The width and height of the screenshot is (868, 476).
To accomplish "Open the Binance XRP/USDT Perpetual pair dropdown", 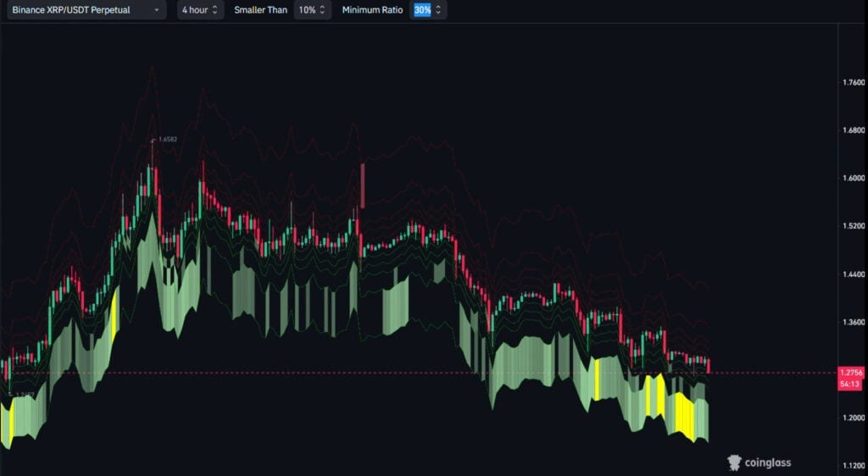I will coord(87,10).
